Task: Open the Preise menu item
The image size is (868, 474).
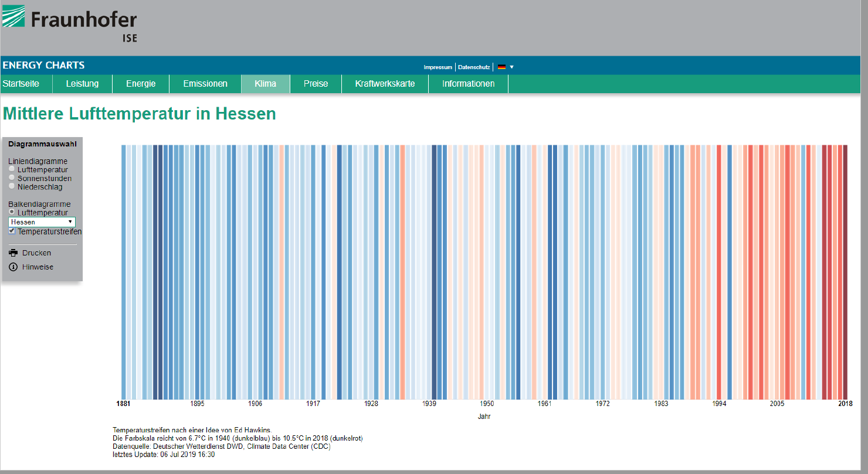Action: 316,84
